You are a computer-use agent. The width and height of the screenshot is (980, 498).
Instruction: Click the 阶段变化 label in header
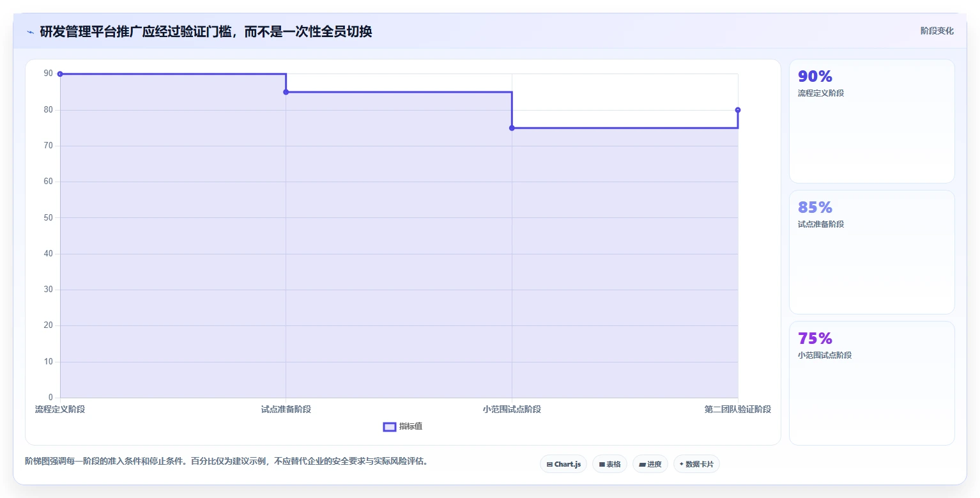click(937, 31)
